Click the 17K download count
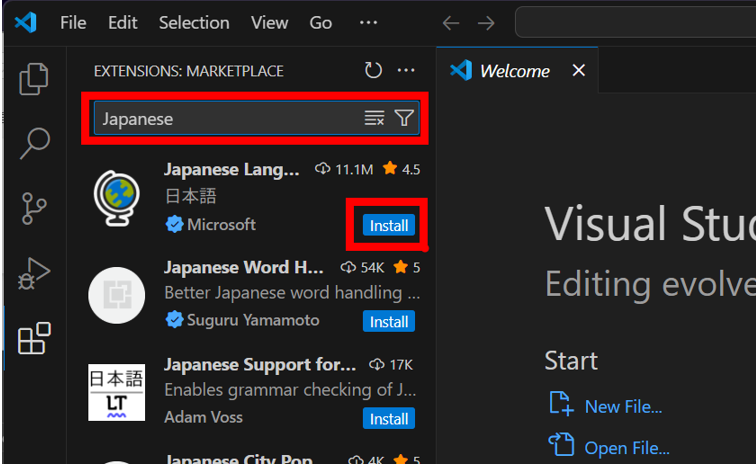This screenshot has width=756, height=464. coord(391,365)
